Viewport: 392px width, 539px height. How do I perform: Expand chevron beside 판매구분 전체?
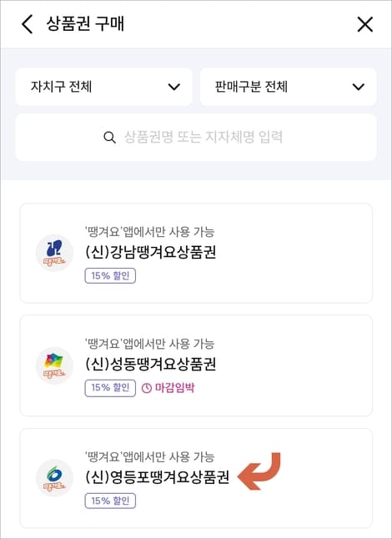click(x=359, y=87)
